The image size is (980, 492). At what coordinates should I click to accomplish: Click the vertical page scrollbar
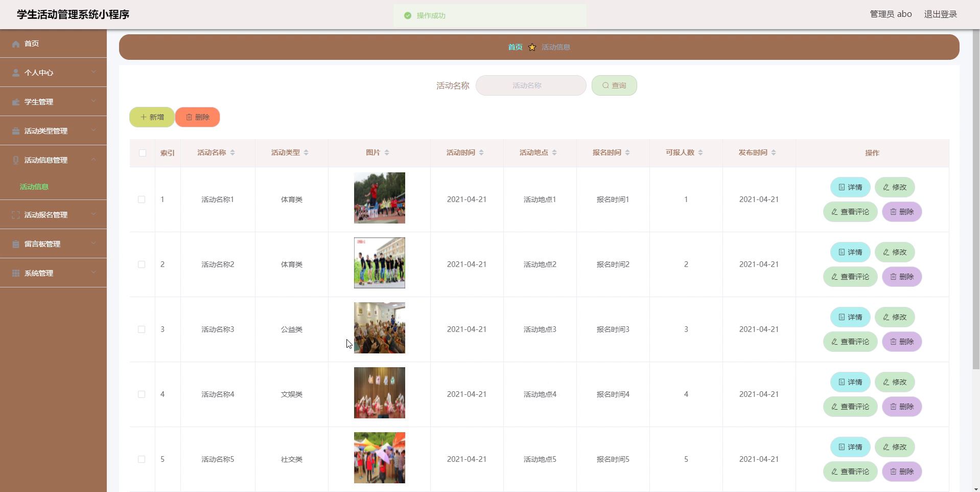pos(976,199)
